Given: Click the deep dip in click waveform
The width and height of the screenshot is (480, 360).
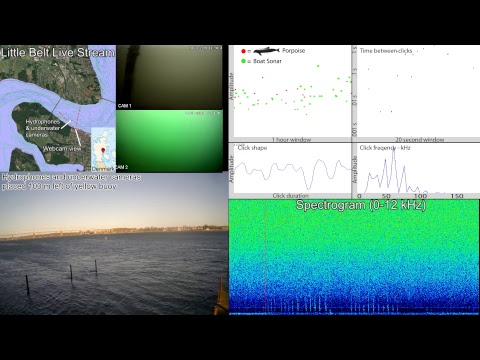Looking at the screenshot, I should coord(309,187).
